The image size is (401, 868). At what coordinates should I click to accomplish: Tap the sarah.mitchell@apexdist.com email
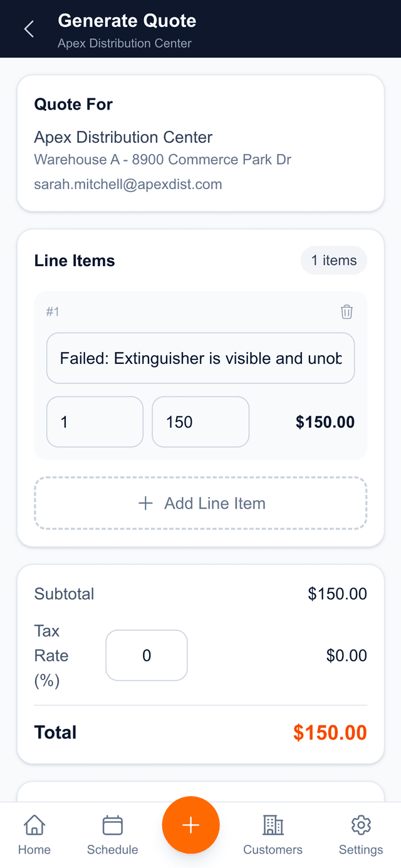(128, 185)
